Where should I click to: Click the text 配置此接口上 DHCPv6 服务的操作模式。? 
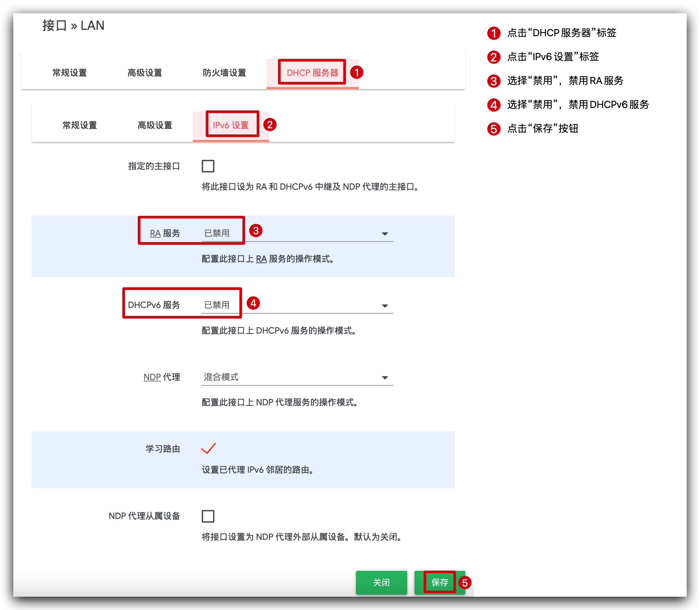tap(279, 331)
